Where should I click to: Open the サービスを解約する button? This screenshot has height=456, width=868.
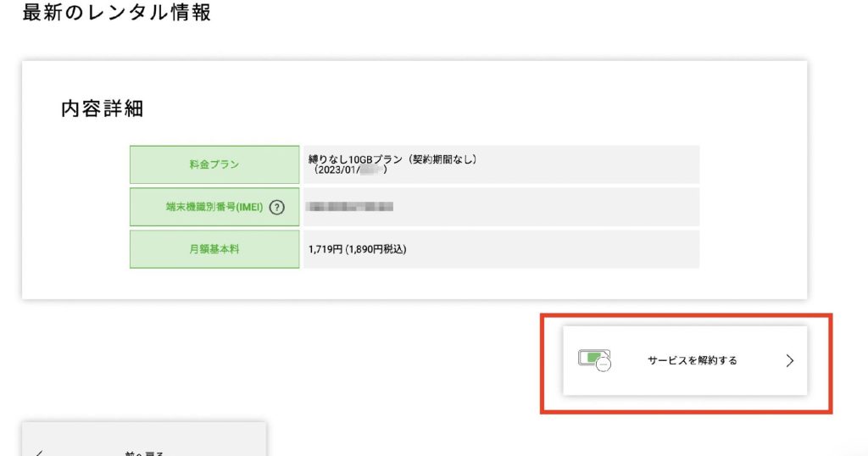pos(685,361)
